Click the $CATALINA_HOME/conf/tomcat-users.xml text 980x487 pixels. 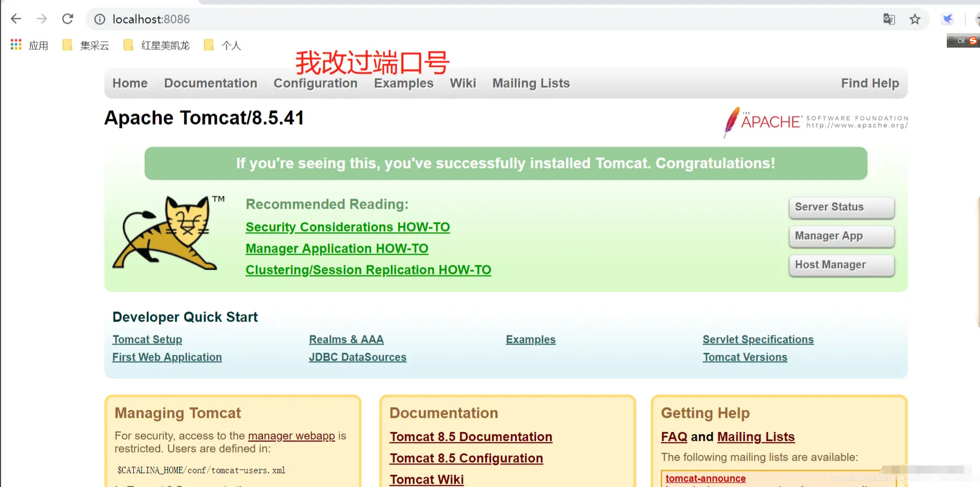tap(201, 470)
